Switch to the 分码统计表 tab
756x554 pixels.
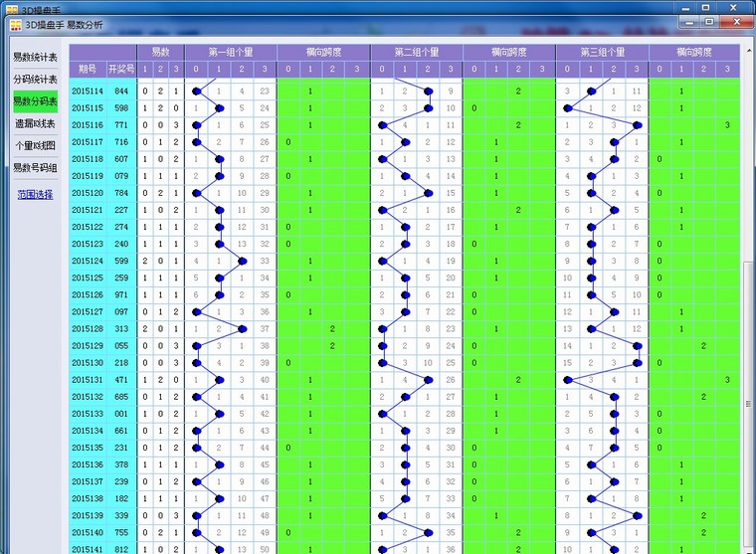pyautogui.click(x=35, y=79)
